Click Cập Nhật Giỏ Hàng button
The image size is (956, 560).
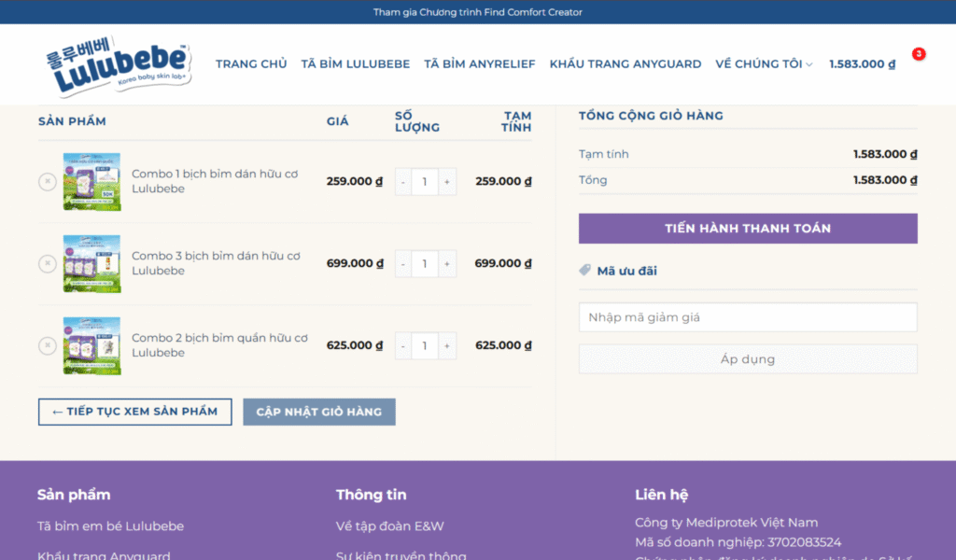click(x=318, y=412)
